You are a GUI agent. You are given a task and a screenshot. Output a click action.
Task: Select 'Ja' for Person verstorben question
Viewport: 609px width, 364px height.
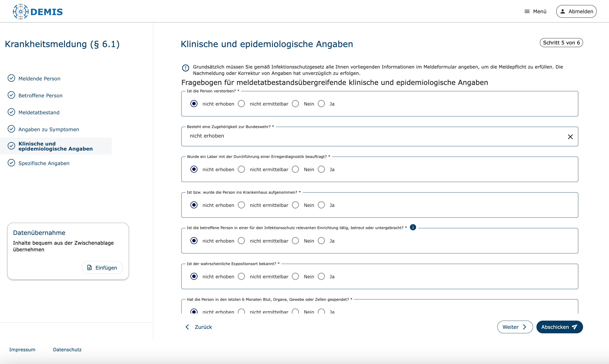point(321,104)
